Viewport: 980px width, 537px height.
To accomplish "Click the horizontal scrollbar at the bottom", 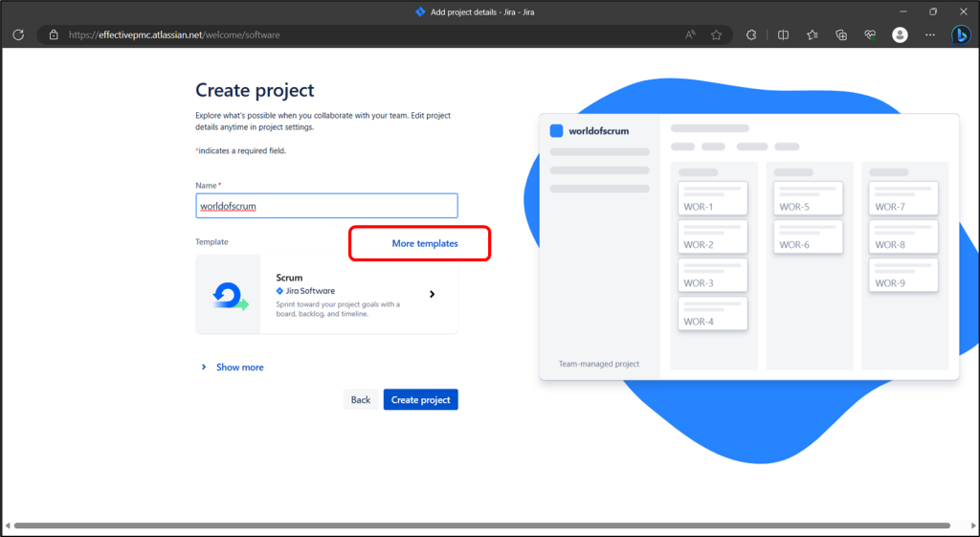I will click(482, 526).
